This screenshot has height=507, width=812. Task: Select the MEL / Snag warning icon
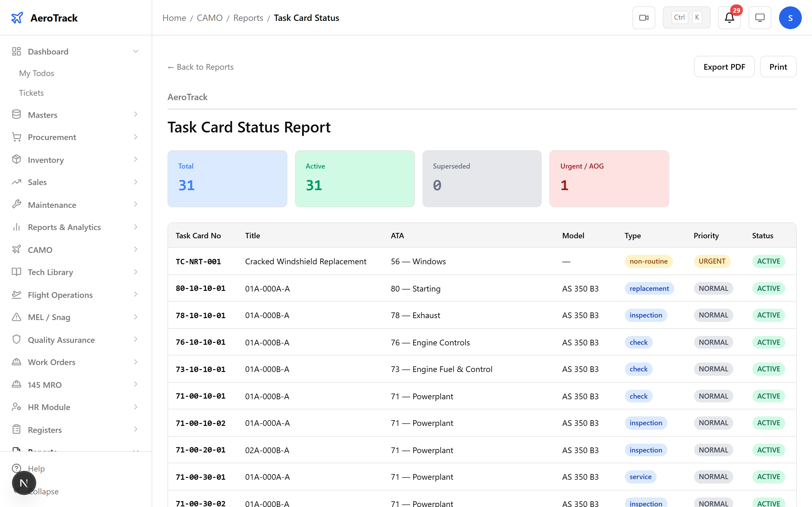click(x=16, y=317)
